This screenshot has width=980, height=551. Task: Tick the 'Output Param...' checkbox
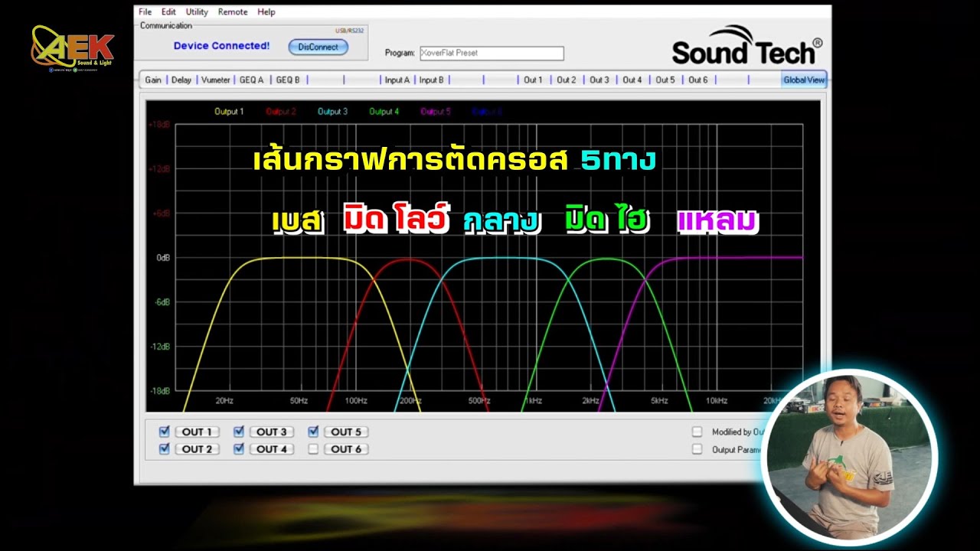coord(697,449)
